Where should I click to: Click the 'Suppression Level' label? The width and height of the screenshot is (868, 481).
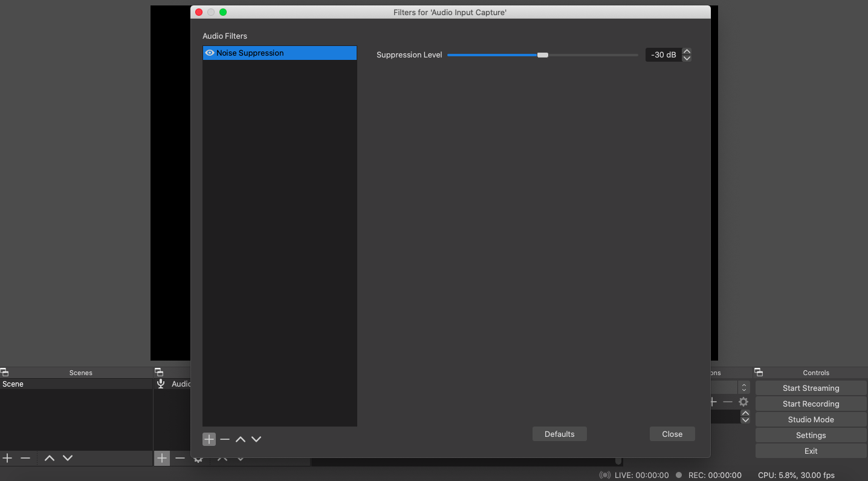coord(409,55)
